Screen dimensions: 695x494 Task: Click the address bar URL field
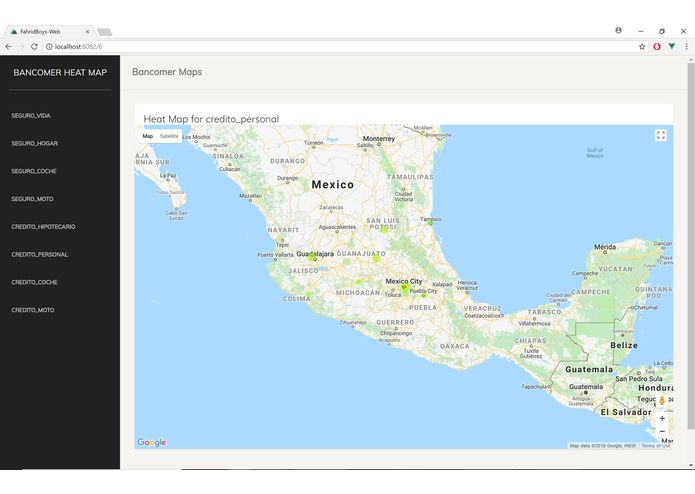341,47
